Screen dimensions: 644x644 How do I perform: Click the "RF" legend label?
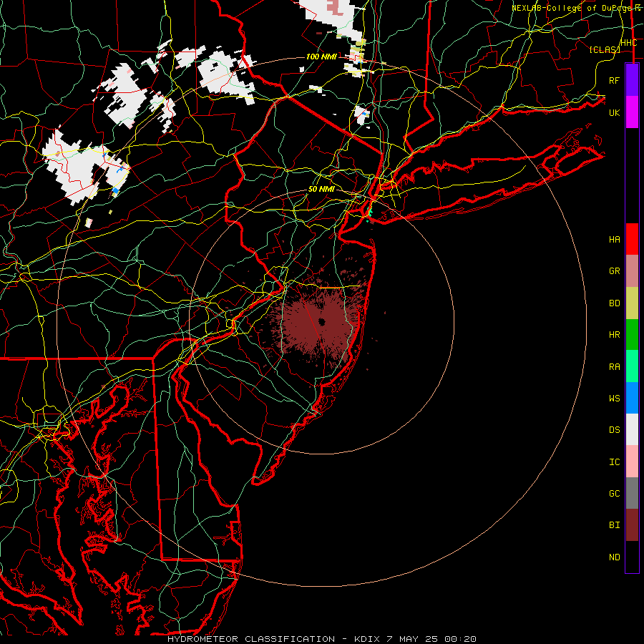coord(615,80)
